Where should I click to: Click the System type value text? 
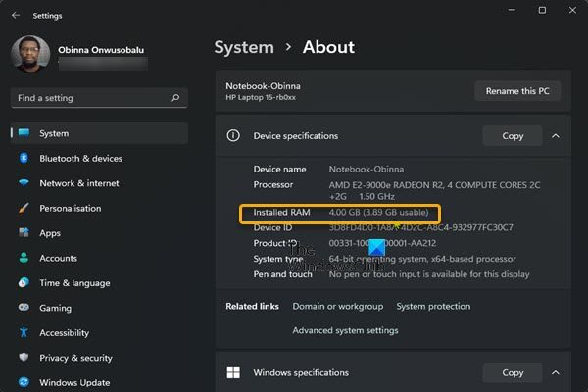coord(422,259)
